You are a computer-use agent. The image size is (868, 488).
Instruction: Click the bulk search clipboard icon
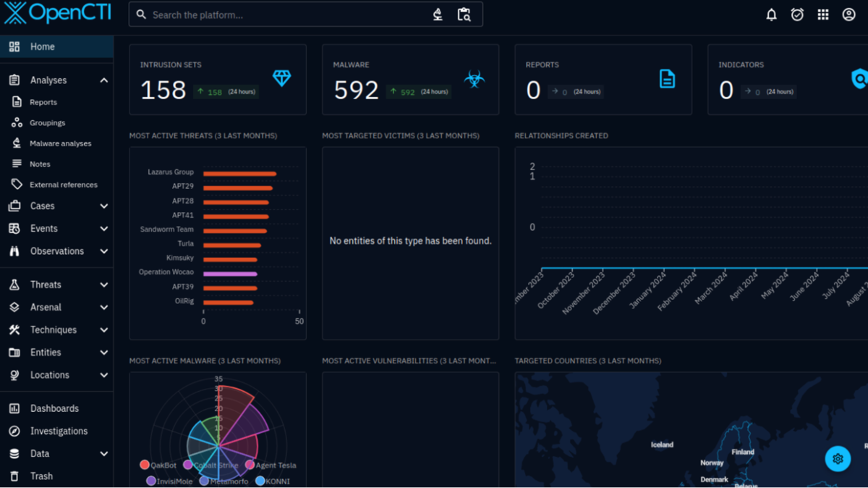point(464,14)
